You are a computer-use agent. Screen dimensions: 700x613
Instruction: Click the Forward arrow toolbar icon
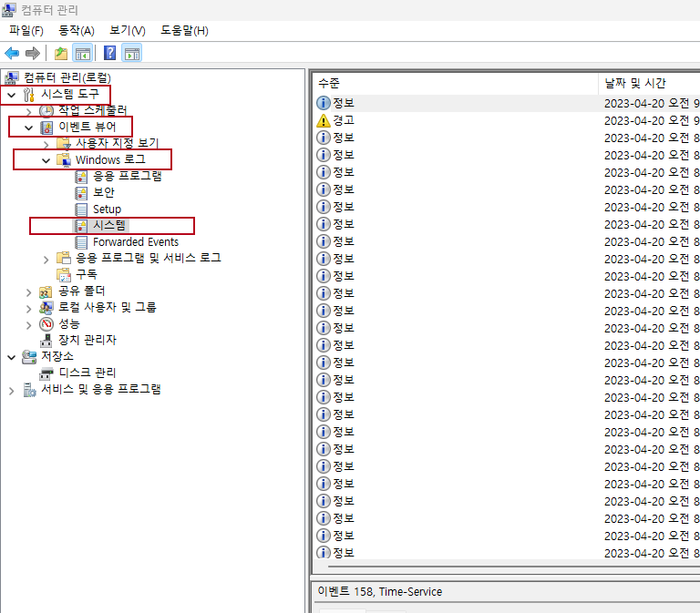(33, 54)
